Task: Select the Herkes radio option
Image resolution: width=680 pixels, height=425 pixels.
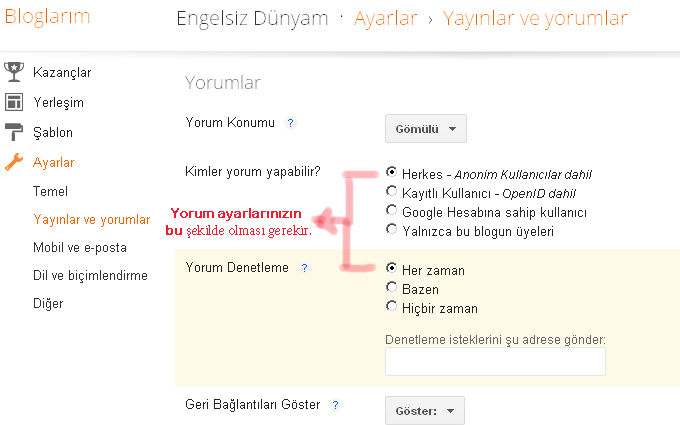Action: click(391, 172)
